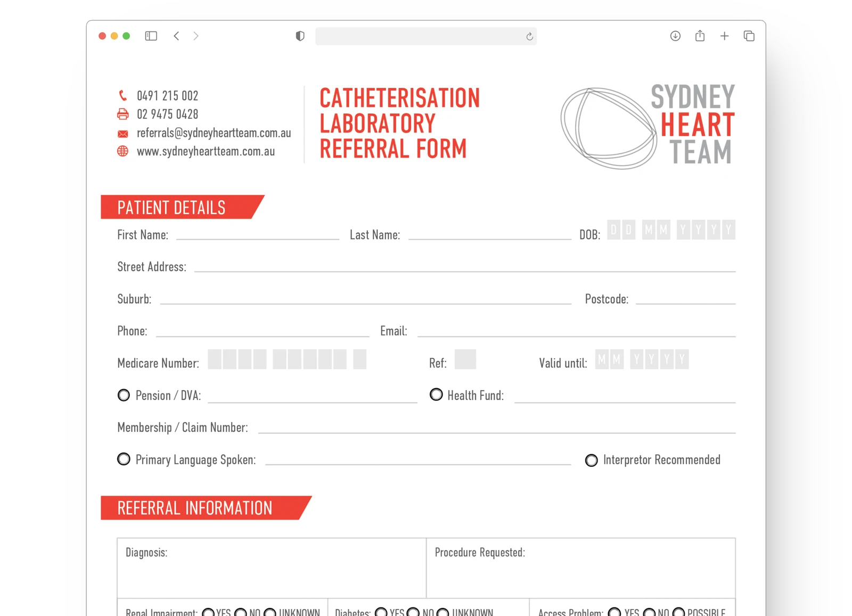Image resolution: width=852 pixels, height=616 pixels.
Task: Toggle the Interpretor Recommended radio button
Action: [591, 460]
